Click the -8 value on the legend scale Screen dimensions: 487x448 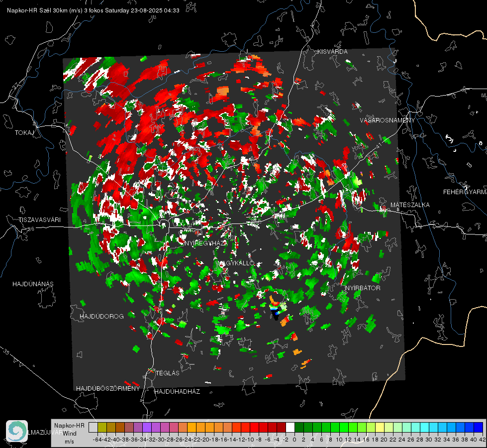(258, 440)
